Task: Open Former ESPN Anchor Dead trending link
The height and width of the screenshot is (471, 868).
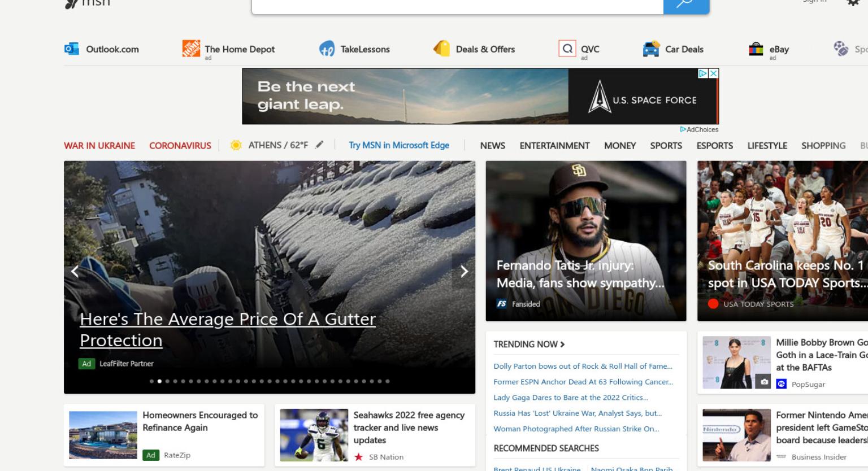Action: (583, 382)
